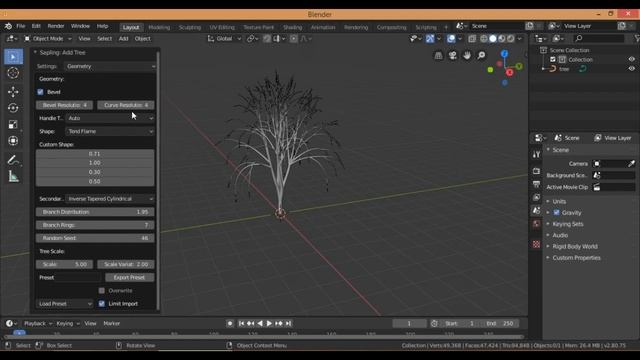This screenshot has width=640, height=360.
Task: Click the camera eyedropper icon
Action: tap(631, 164)
